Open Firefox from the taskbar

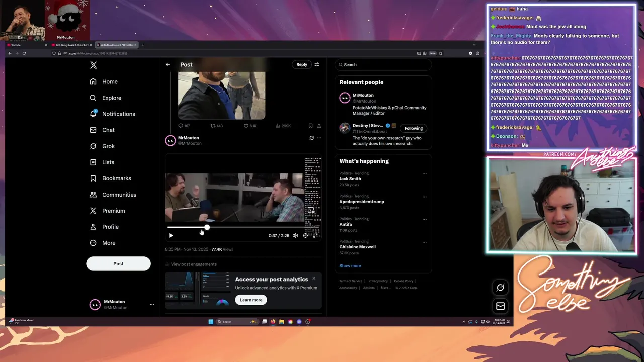273,322
